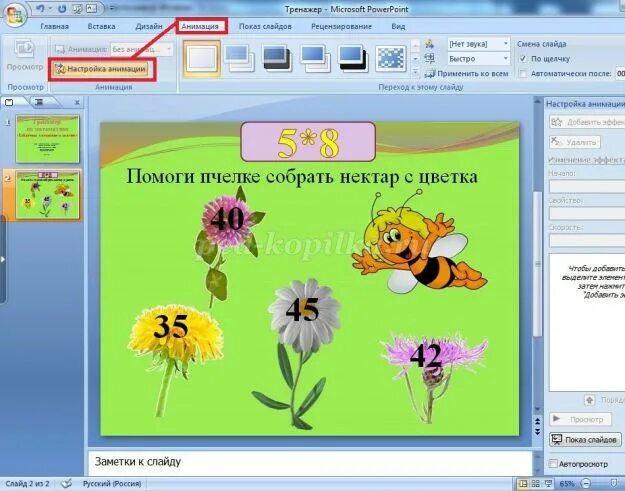Select the bee image on the slide
Image resolution: width=625 pixels, height=491 pixels.
click(x=419, y=242)
